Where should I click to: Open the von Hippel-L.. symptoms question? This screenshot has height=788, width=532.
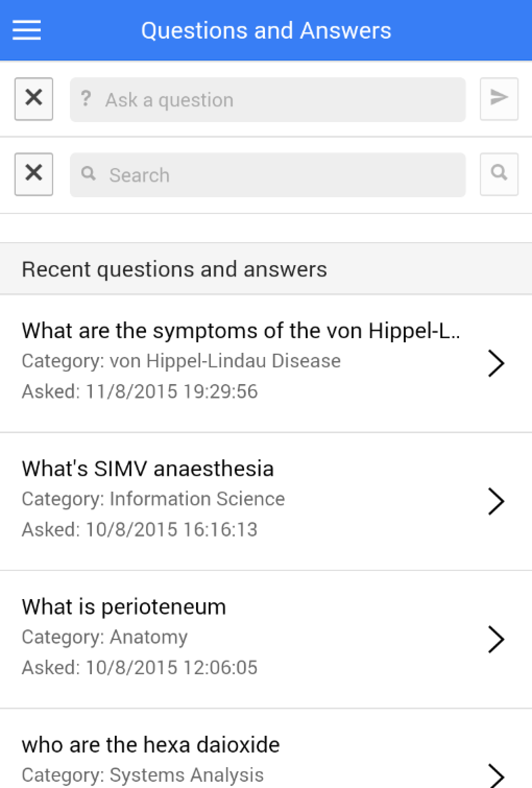(240, 331)
